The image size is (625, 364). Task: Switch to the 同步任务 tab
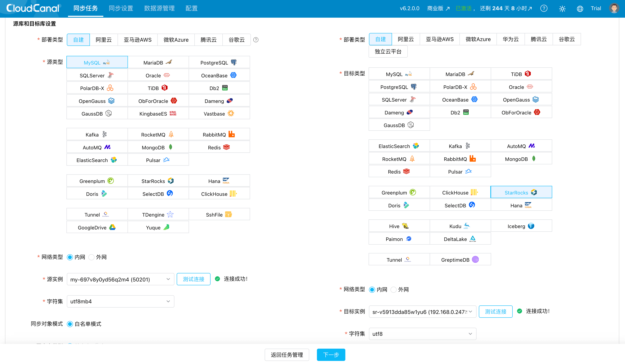pyautogui.click(x=85, y=8)
